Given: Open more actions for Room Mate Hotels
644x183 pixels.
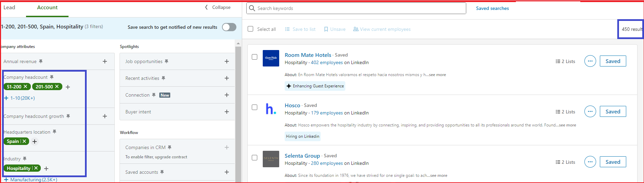Looking at the screenshot, I should 590,61.
